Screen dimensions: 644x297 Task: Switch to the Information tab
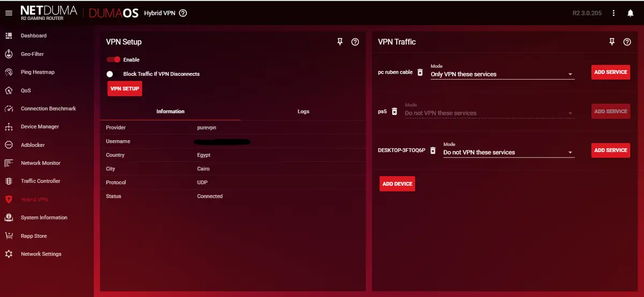170,112
